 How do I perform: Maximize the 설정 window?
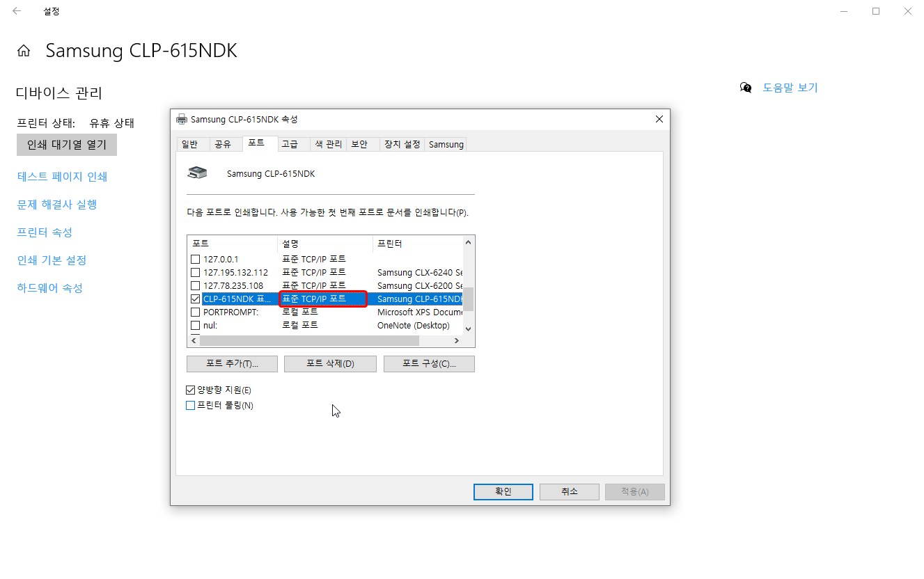876,11
